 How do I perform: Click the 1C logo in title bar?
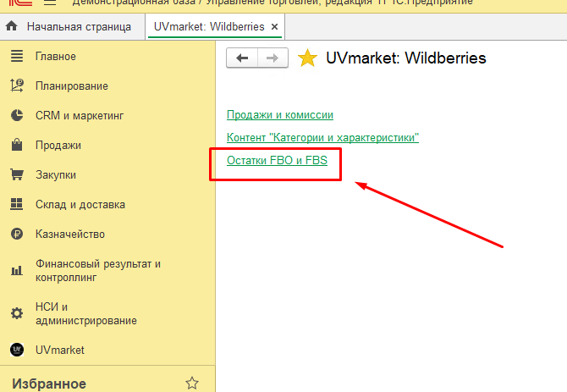[20, 3]
